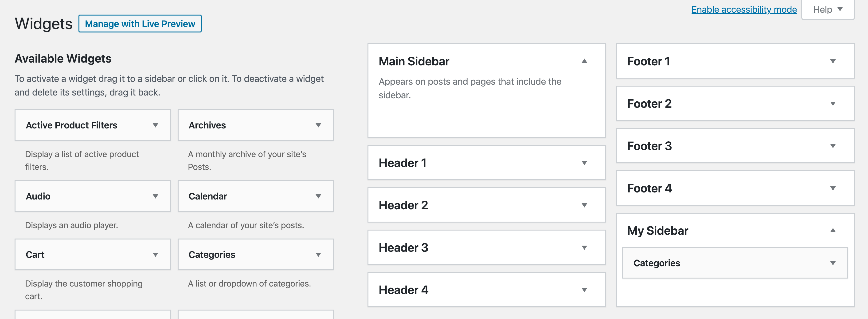The height and width of the screenshot is (319, 868).
Task: Expand the Footer 4 arrow
Action: tap(833, 188)
